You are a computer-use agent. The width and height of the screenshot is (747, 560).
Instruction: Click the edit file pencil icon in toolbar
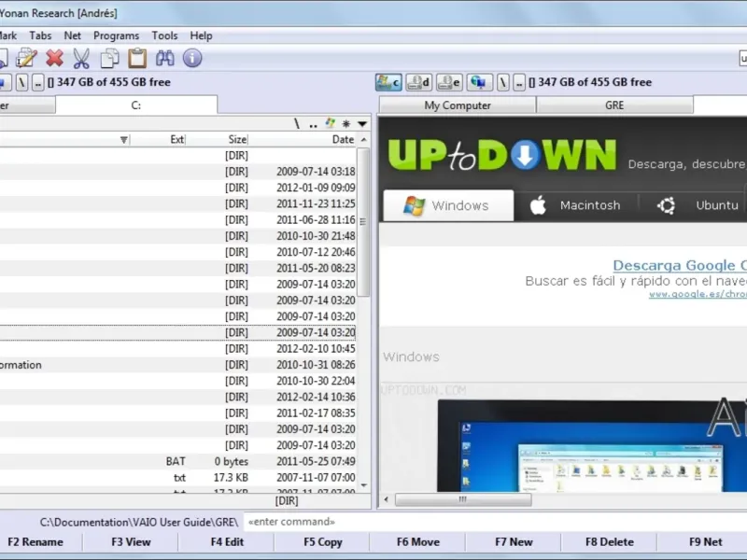point(26,59)
